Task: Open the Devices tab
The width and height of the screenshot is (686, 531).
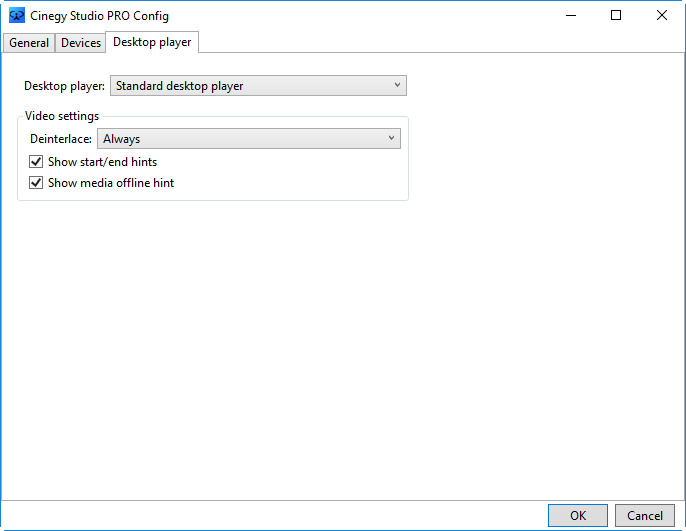Action: pos(81,43)
